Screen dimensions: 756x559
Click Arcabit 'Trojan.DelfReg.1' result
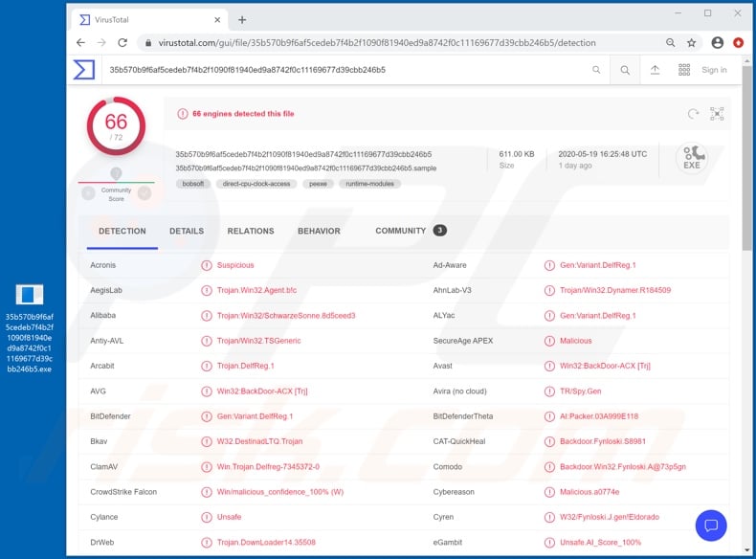[245, 366]
